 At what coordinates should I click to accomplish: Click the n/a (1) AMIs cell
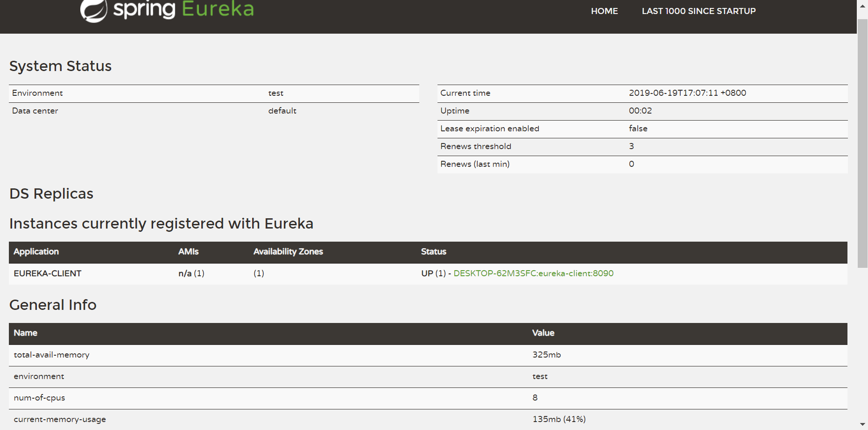tap(191, 273)
